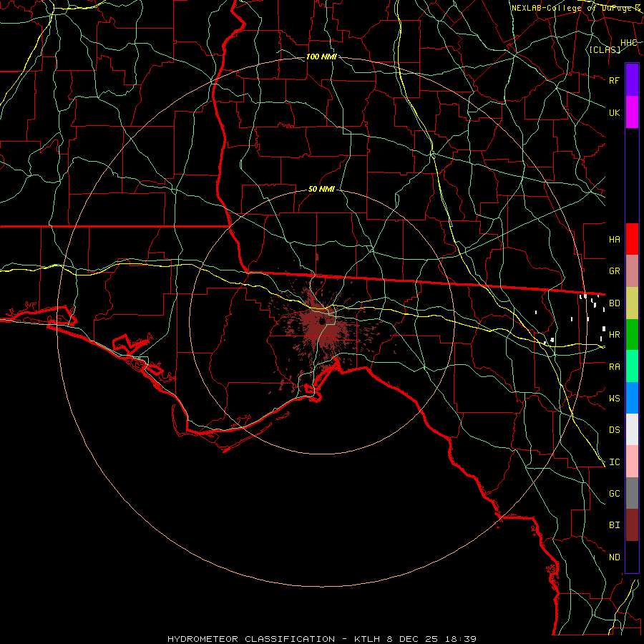644x644 pixels.
Task: Click the GR salmon legend swatch
Action: click(632, 271)
